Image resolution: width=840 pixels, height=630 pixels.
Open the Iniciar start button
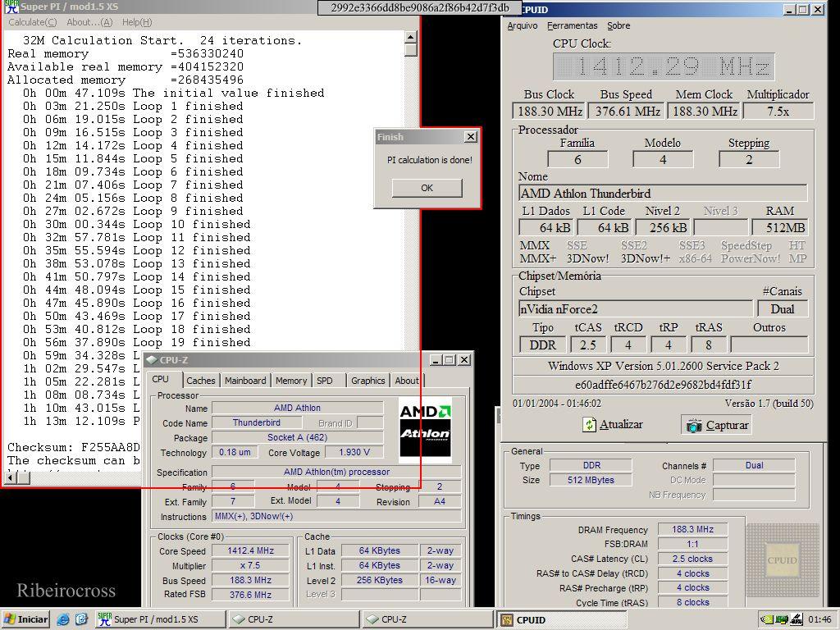pos(25,620)
